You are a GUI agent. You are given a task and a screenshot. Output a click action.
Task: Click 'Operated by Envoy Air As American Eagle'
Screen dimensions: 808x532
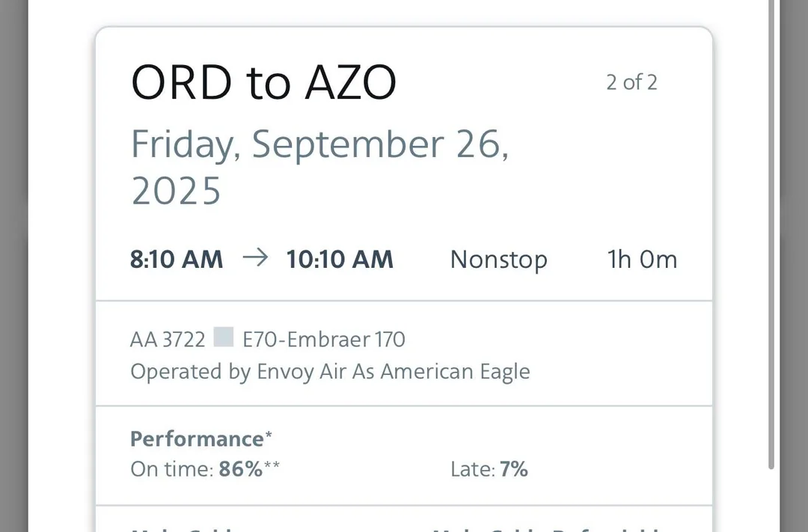point(330,372)
